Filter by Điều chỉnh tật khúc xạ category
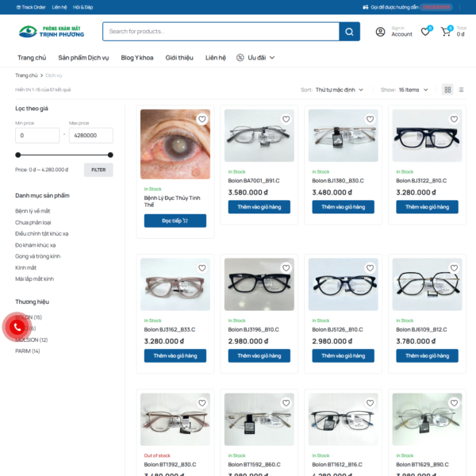The image size is (476, 476). (x=41, y=233)
